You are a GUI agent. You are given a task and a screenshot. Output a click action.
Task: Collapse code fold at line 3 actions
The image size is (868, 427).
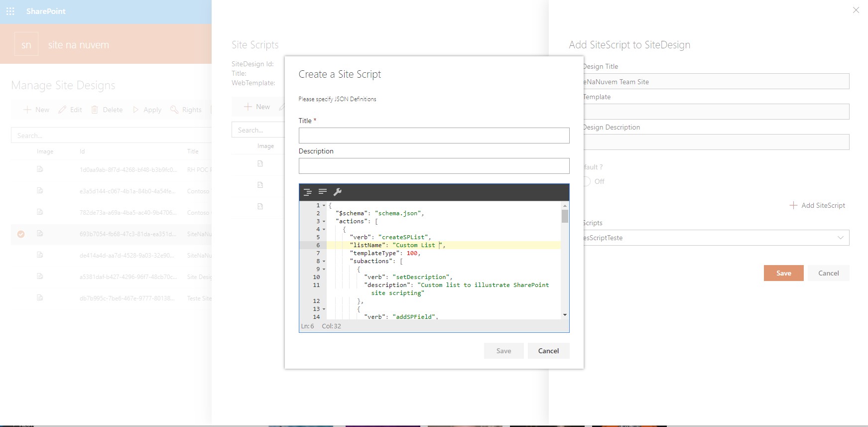(324, 221)
